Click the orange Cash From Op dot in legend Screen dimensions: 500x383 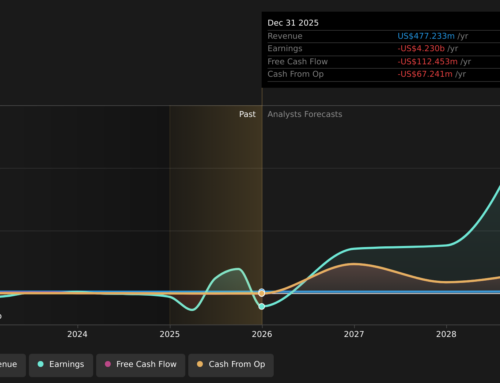(x=200, y=364)
